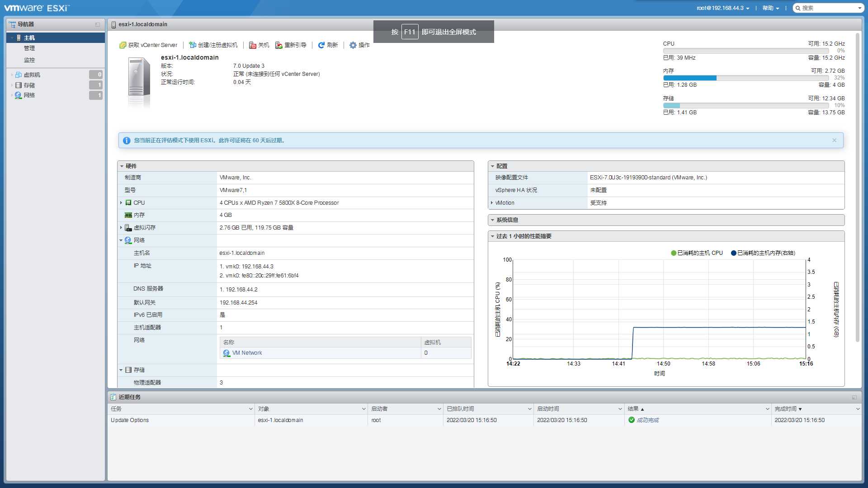Expand the 系统信息 section

[x=492, y=220]
